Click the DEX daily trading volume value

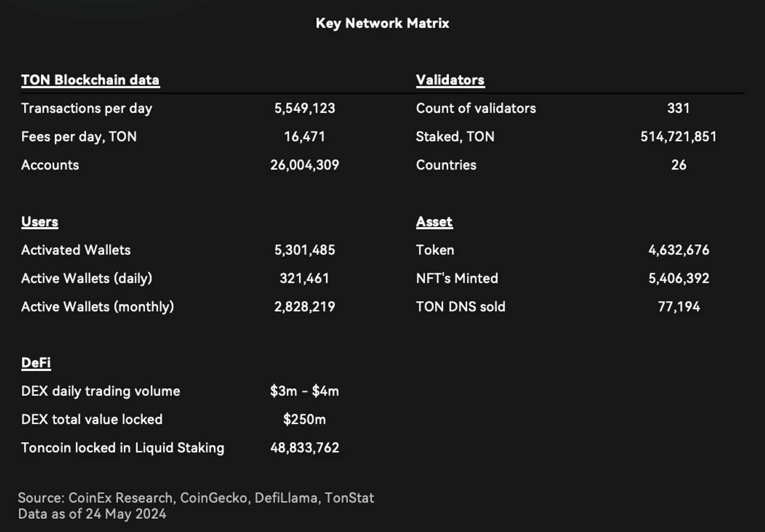[x=305, y=391]
